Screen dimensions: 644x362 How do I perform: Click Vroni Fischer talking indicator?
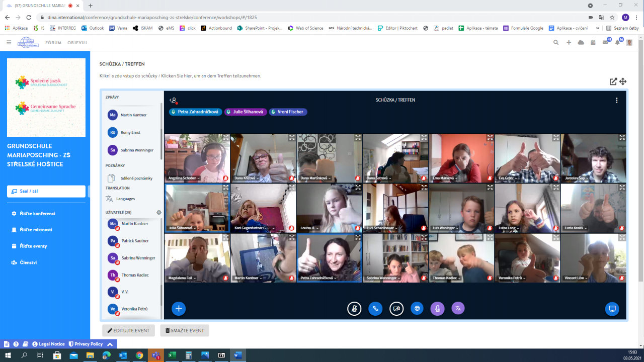[x=288, y=112]
